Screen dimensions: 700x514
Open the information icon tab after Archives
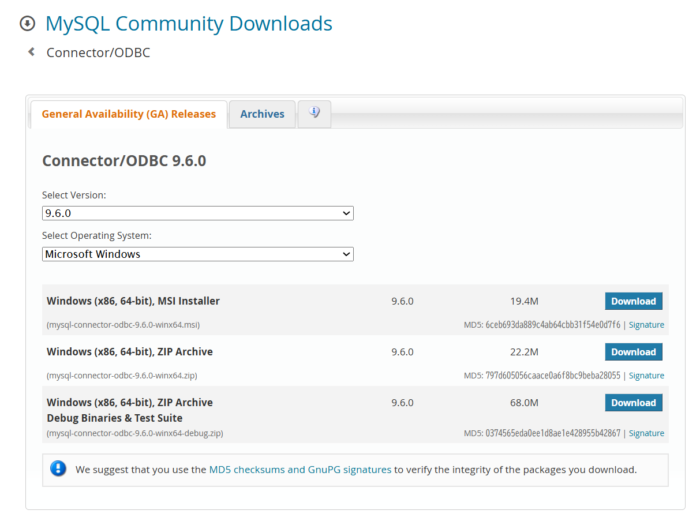pos(314,113)
